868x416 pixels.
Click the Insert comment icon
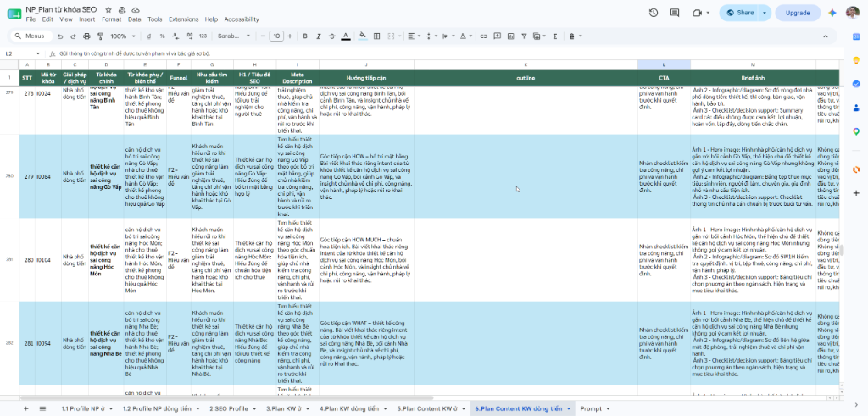pos(497,36)
